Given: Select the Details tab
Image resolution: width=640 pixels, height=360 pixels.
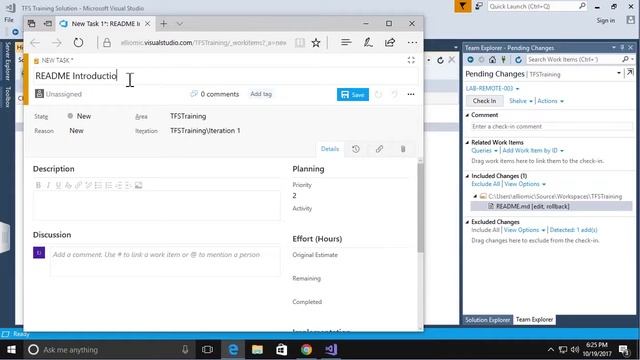Looking at the screenshot, I should click(x=330, y=149).
